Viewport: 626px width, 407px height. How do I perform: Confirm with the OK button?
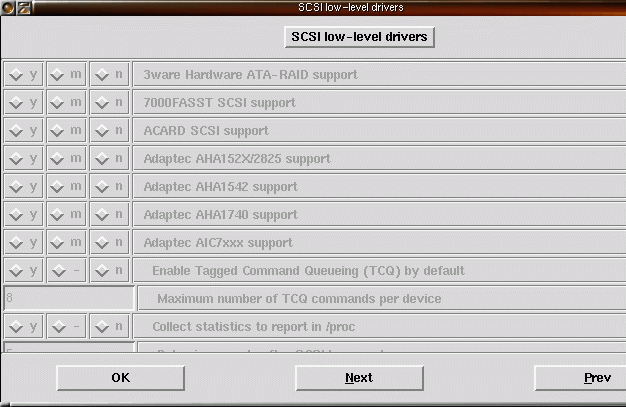coord(121,378)
